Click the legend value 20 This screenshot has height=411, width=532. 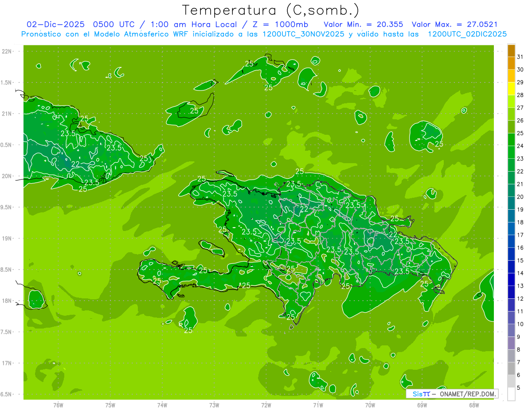point(520,196)
